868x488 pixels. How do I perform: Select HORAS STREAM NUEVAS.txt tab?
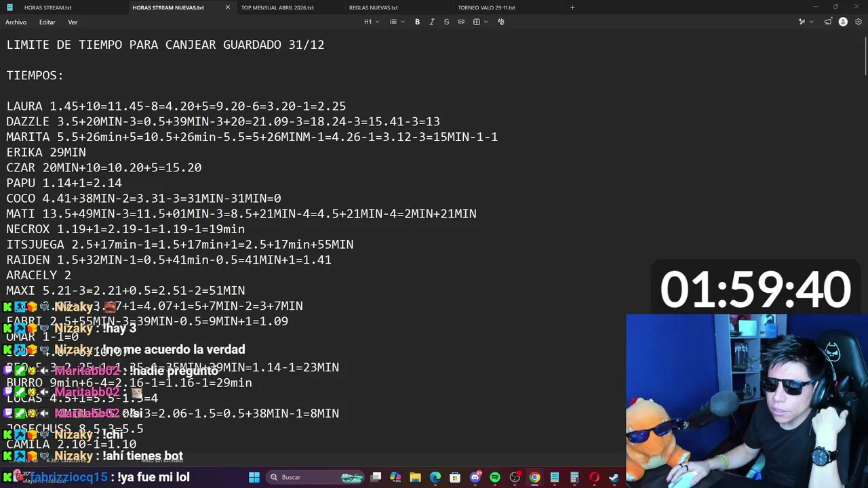click(168, 7)
